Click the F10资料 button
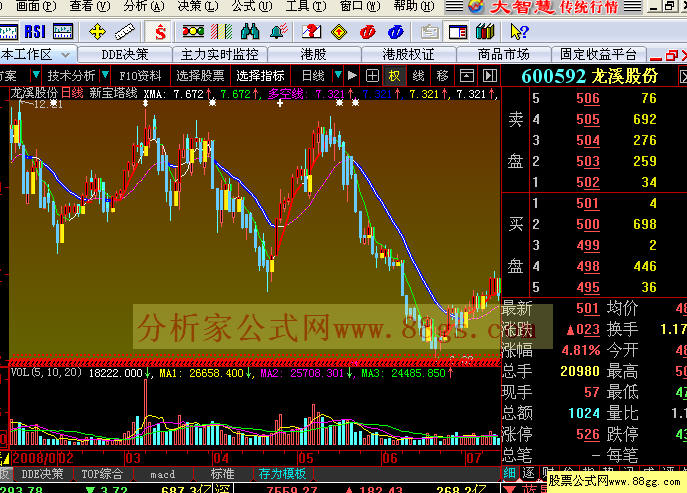The image size is (687, 493). coord(140,76)
